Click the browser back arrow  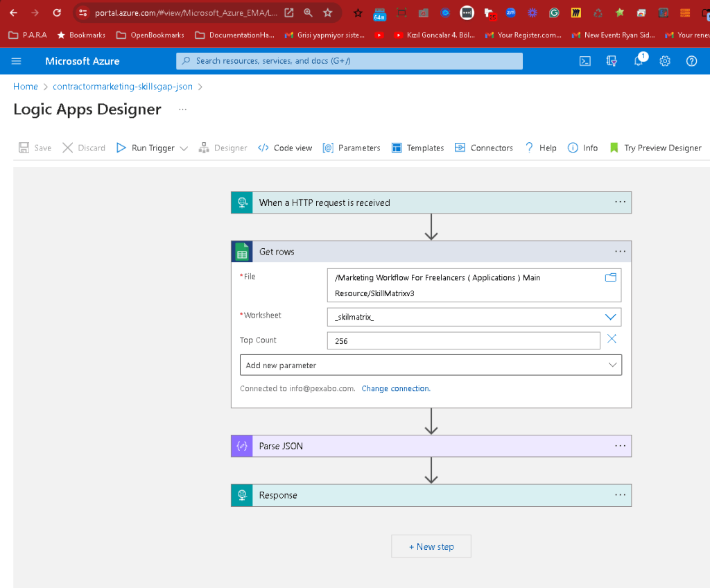[x=13, y=12]
